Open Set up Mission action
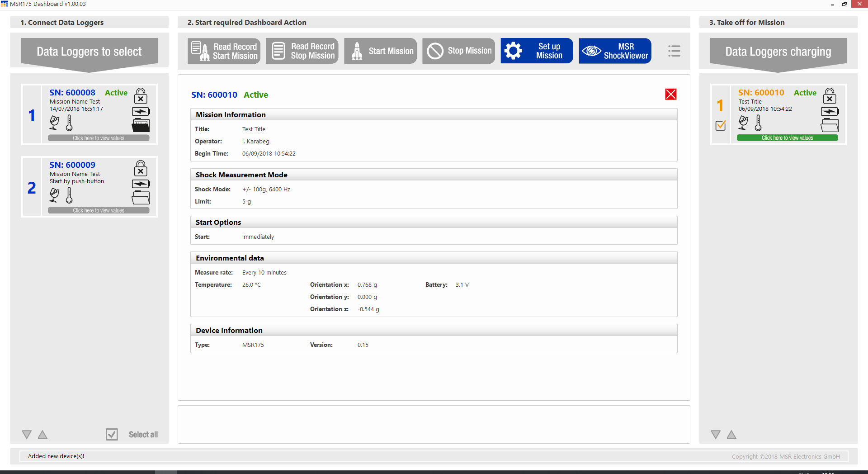Image resolution: width=868 pixels, height=474 pixels. point(537,51)
